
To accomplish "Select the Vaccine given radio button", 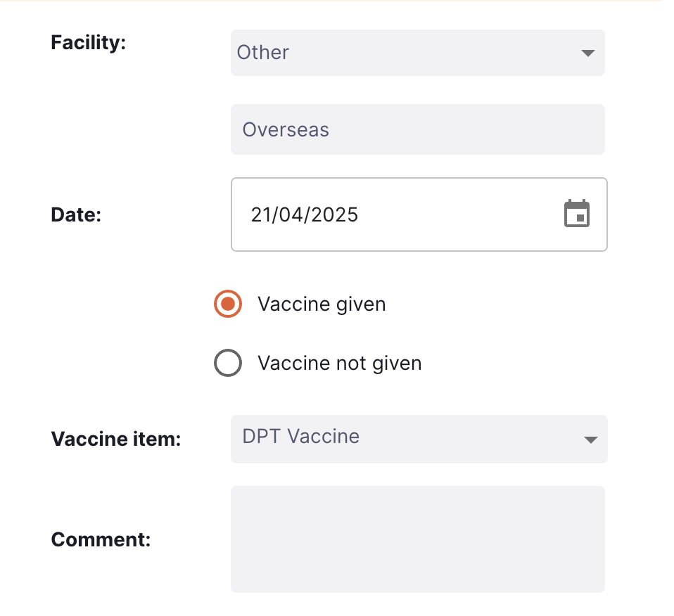I will tap(227, 304).
